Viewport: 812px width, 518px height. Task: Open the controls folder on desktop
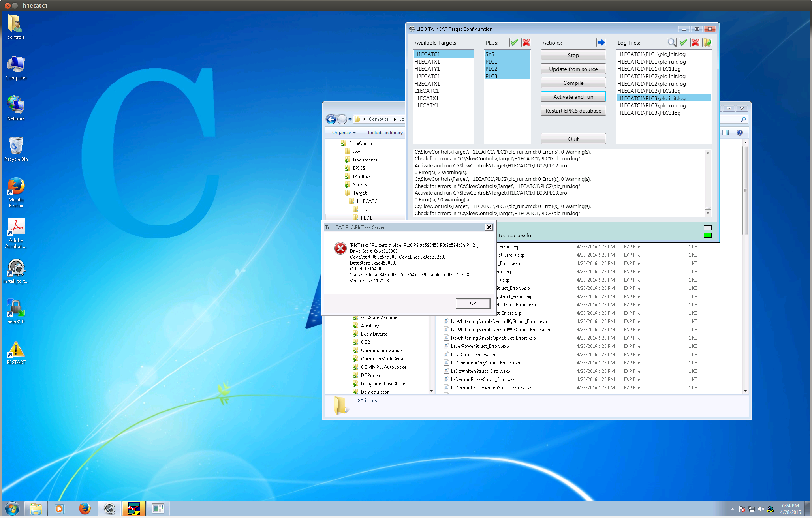[16, 27]
